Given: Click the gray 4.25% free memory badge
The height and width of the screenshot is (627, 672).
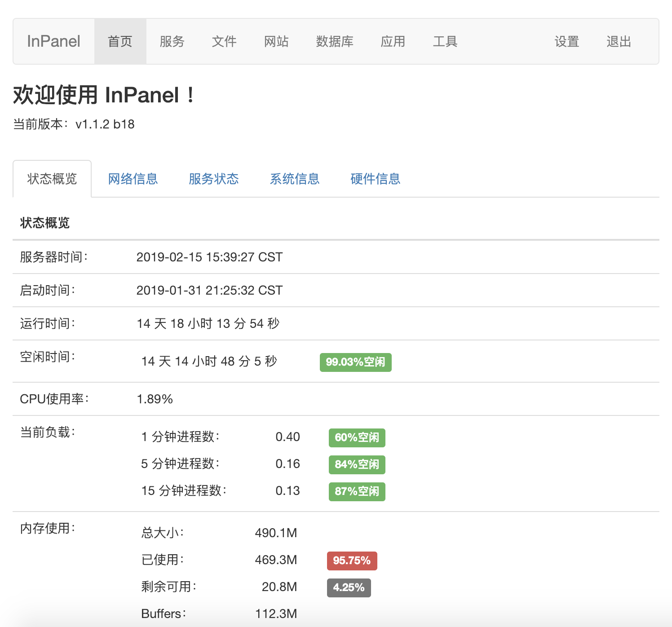Looking at the screenshot, I should 349,587.
